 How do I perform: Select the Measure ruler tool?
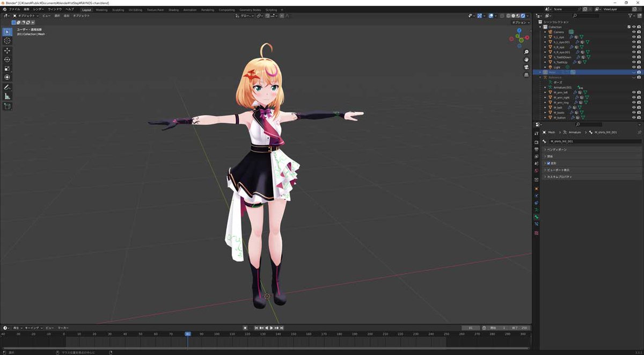click(7, 96)
